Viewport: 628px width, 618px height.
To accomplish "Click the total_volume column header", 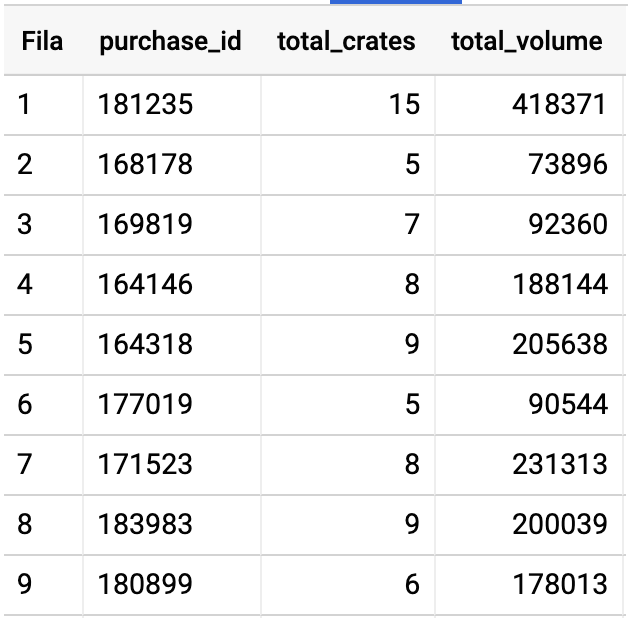I will click(527, 42).
